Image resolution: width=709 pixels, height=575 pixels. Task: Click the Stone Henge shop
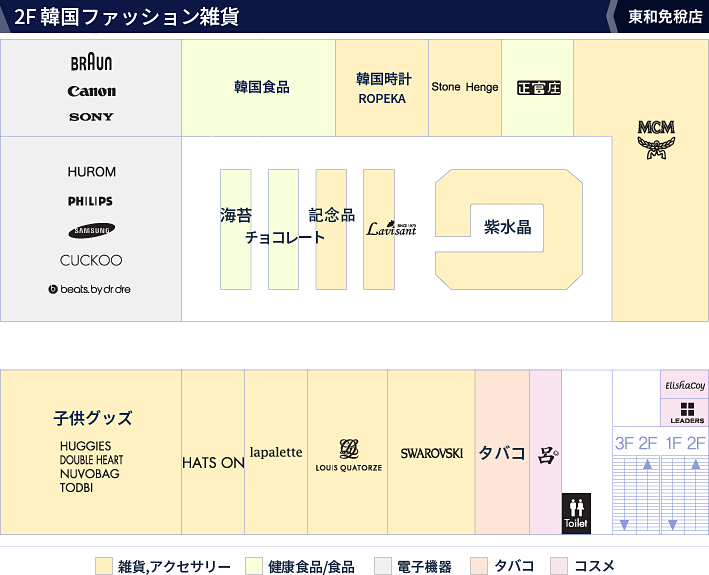tap(465, 88)
